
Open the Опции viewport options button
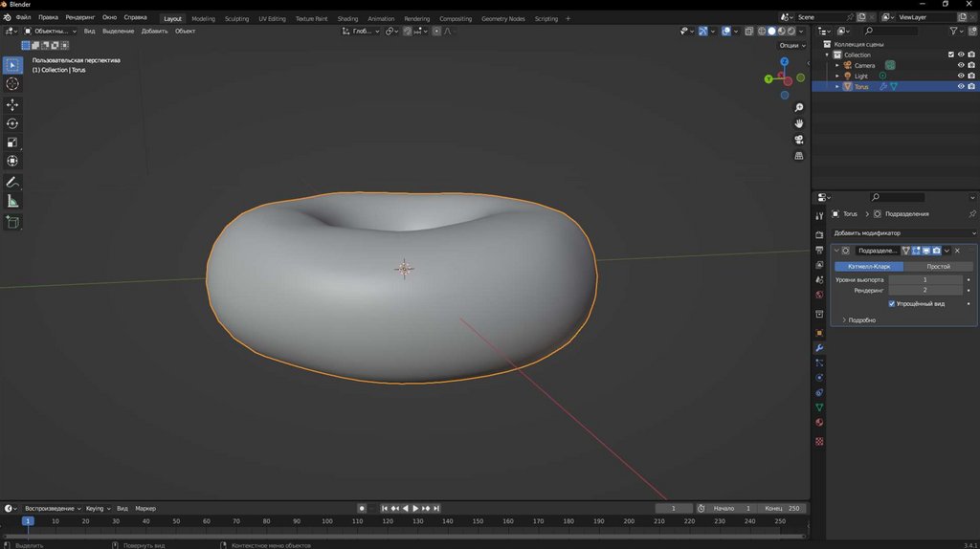(x=789, y=45)
